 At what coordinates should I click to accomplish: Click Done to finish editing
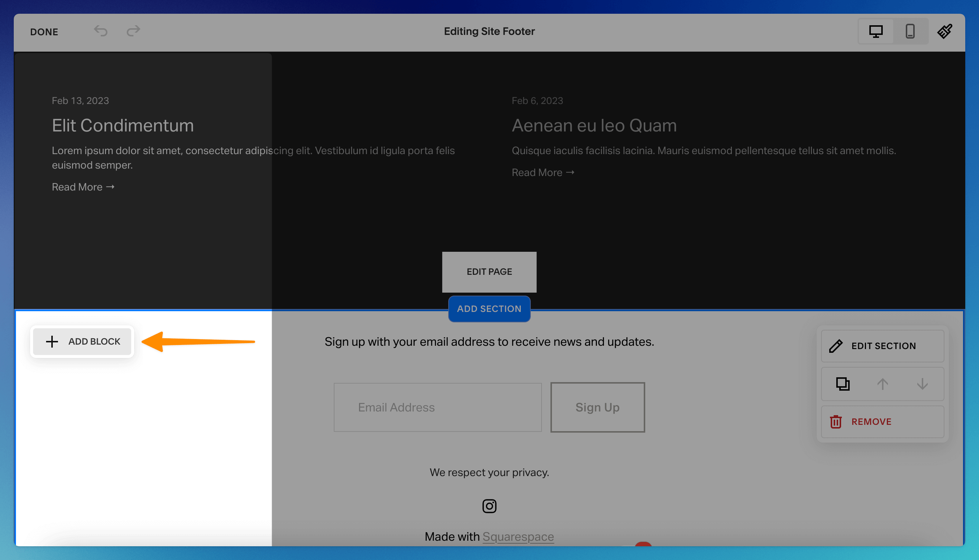44,32
